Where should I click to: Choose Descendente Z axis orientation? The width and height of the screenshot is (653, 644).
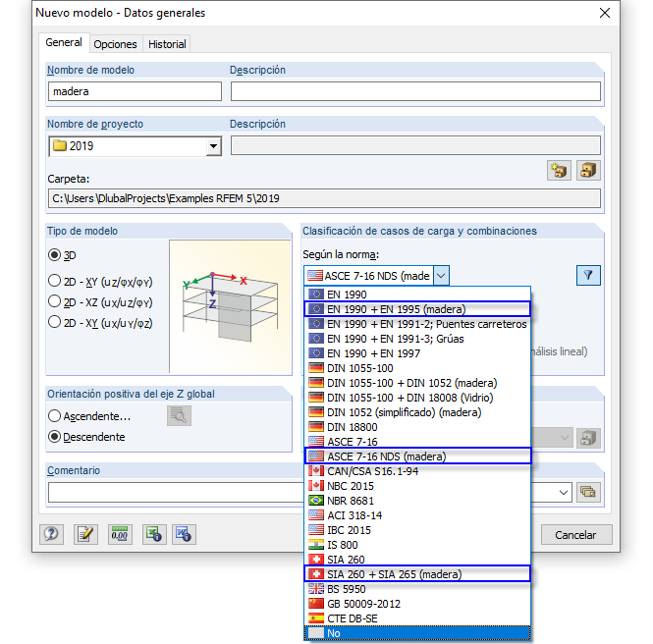coord(54,437)
